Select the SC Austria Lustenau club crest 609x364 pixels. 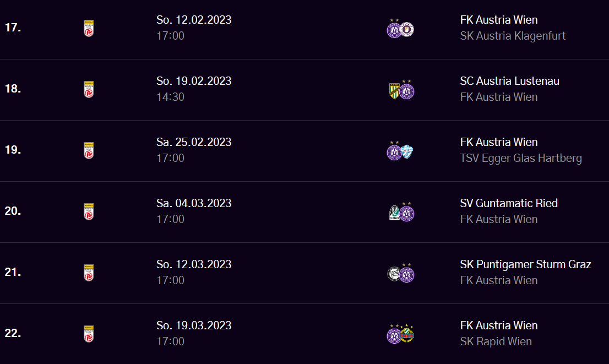tap(394, 91)
